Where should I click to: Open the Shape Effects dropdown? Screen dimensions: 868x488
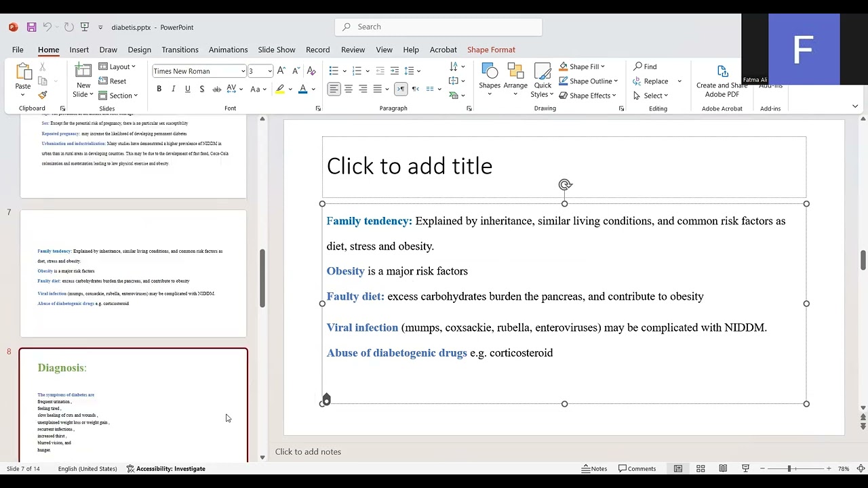click(587, 96)
